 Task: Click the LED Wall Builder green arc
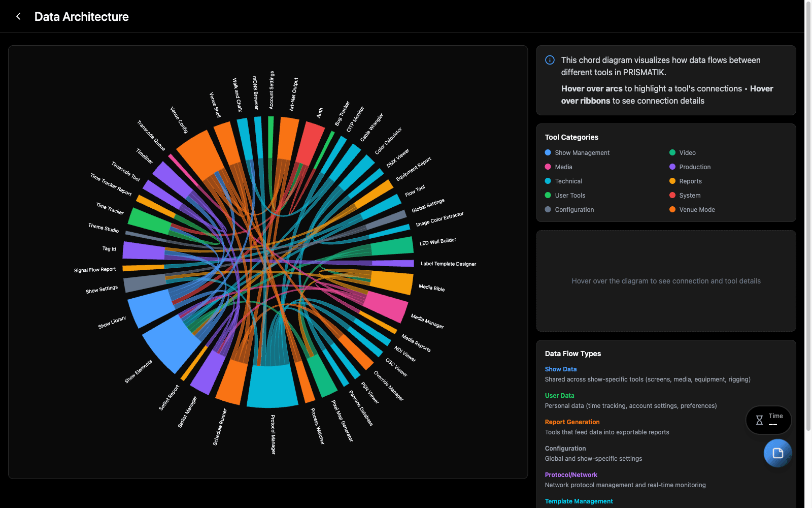coord(392,246)
